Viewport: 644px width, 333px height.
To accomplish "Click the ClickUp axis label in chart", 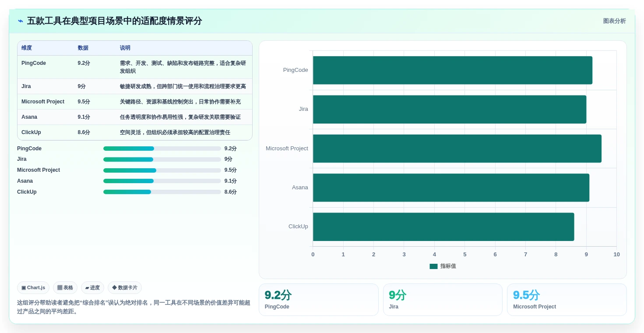I will coord(298,227).
